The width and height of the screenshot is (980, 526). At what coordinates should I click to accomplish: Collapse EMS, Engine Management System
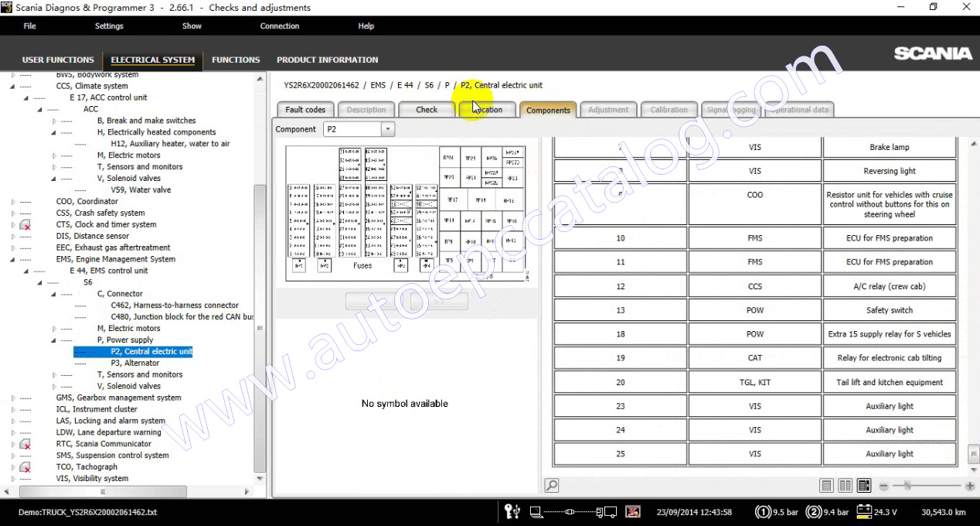(x=12, y=260)
